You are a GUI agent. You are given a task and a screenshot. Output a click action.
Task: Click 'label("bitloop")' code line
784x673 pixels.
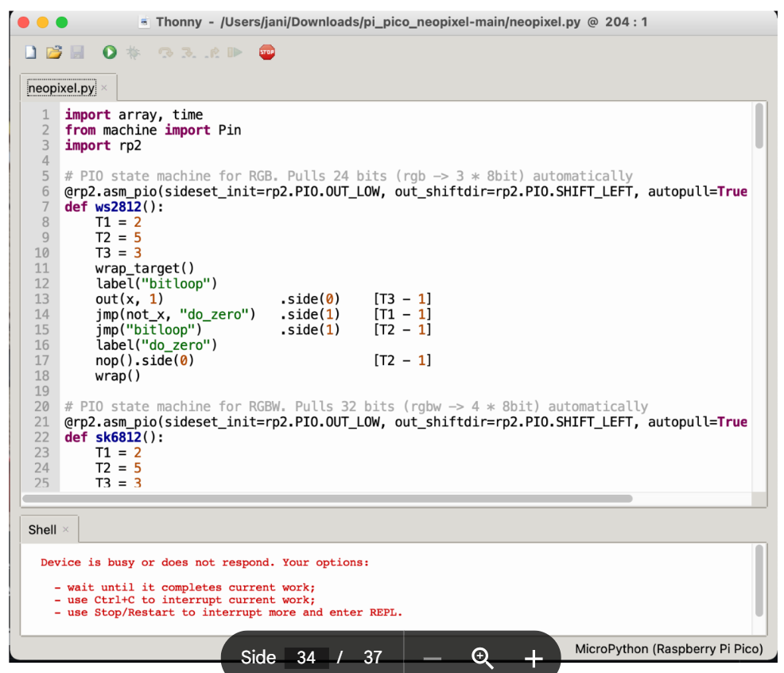coord(157,284)
